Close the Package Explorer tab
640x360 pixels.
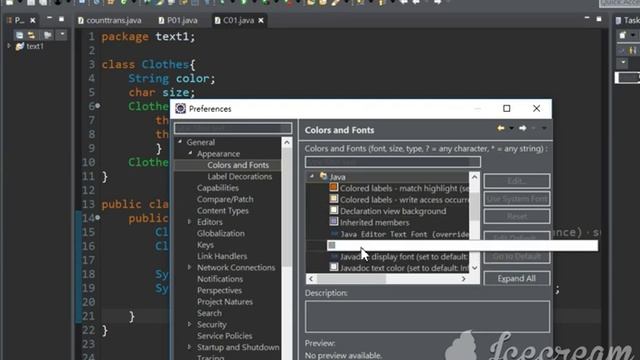(x=33, y=20)
